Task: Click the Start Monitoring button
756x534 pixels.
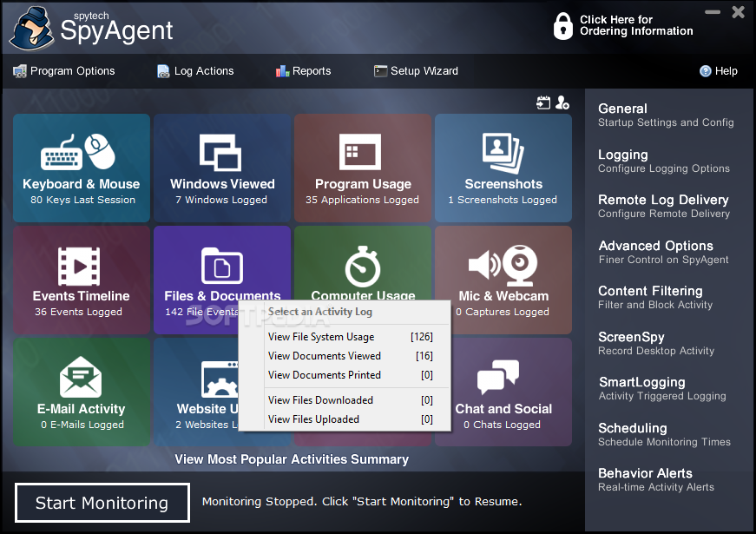Action: [x=102, y=503]
